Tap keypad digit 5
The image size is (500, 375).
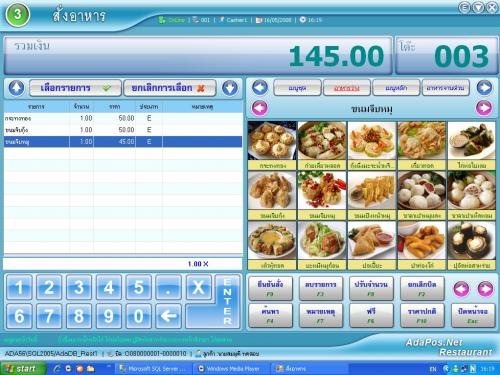(138, 287)
